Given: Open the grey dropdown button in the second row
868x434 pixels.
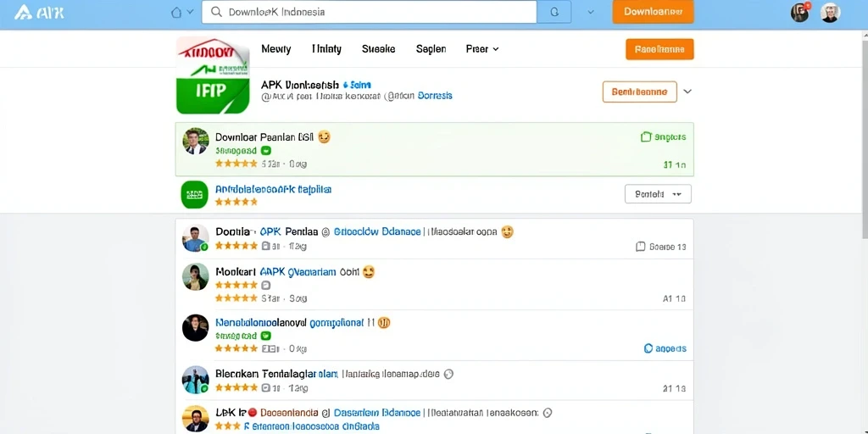Looking at the screenshot, I should [x=658, y=194].
